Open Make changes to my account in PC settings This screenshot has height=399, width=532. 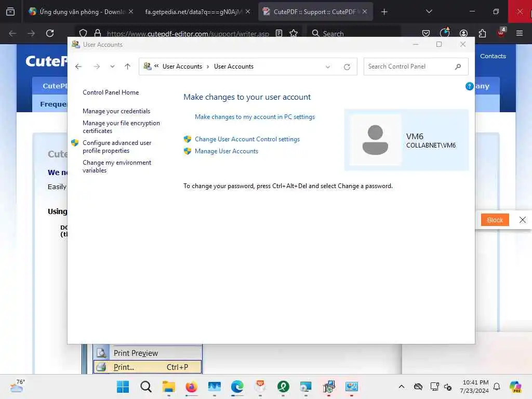(x=255, y=117)
